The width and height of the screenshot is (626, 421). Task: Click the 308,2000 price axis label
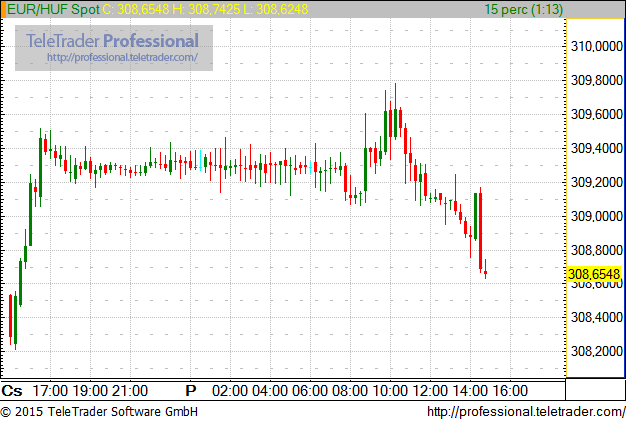pos(597,351)
